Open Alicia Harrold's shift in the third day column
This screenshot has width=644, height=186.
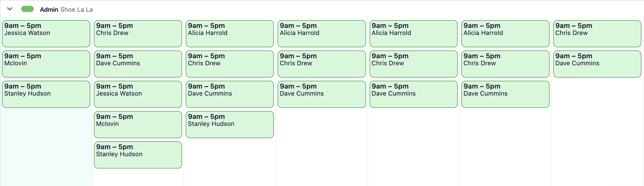tap(230, 34)
